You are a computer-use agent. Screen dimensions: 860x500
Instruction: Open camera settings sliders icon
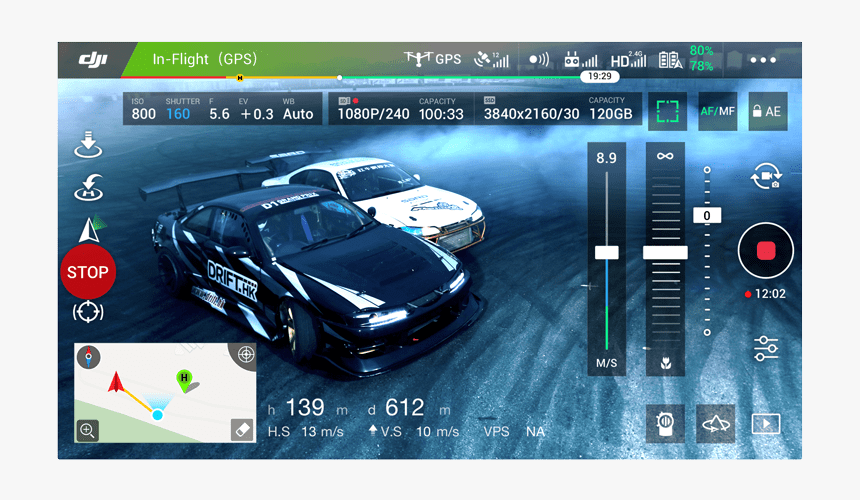766,349
